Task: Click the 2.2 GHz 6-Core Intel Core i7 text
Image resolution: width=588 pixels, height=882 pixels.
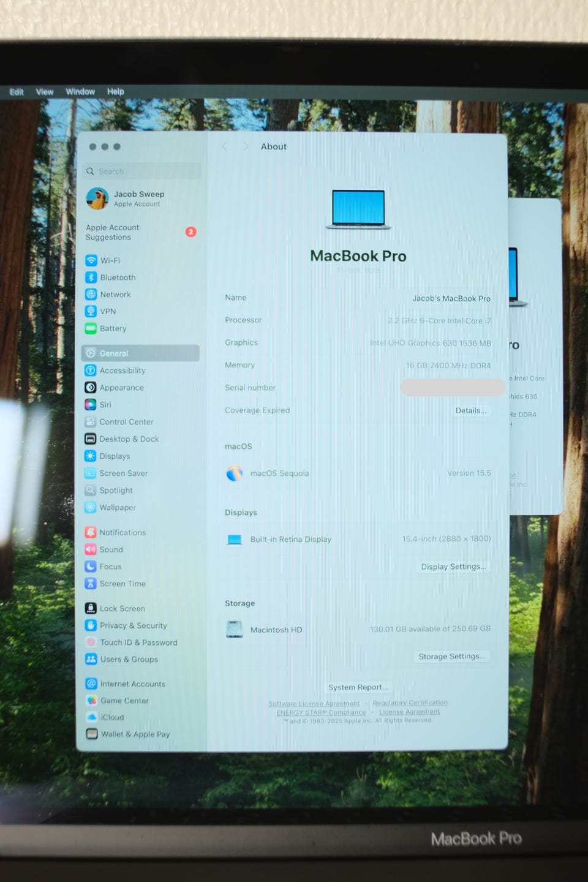Action: pos(439,321)
